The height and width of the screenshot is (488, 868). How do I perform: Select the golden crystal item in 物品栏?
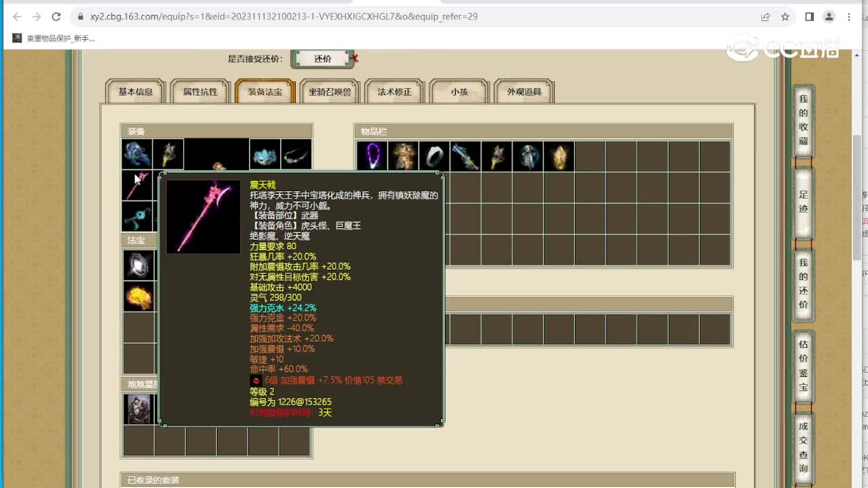click(x=559, y=156)
